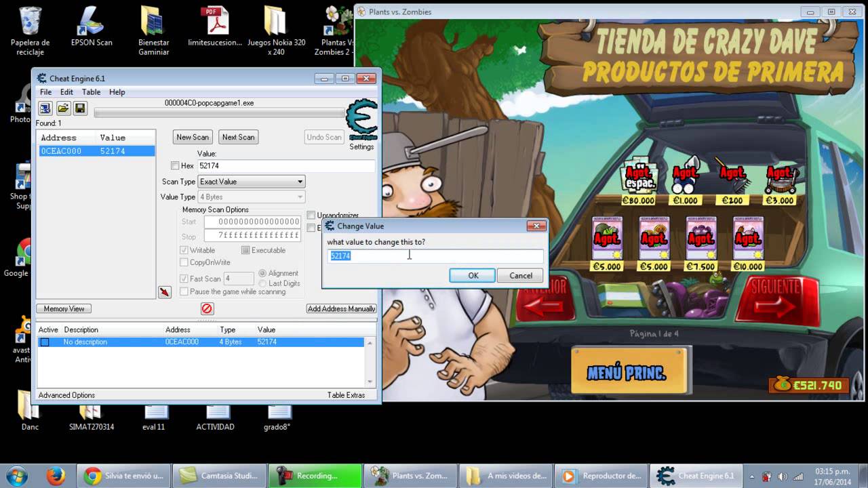Open Papelera de reciclaje on desktop

pyautogui.click(x=30, y=30)
